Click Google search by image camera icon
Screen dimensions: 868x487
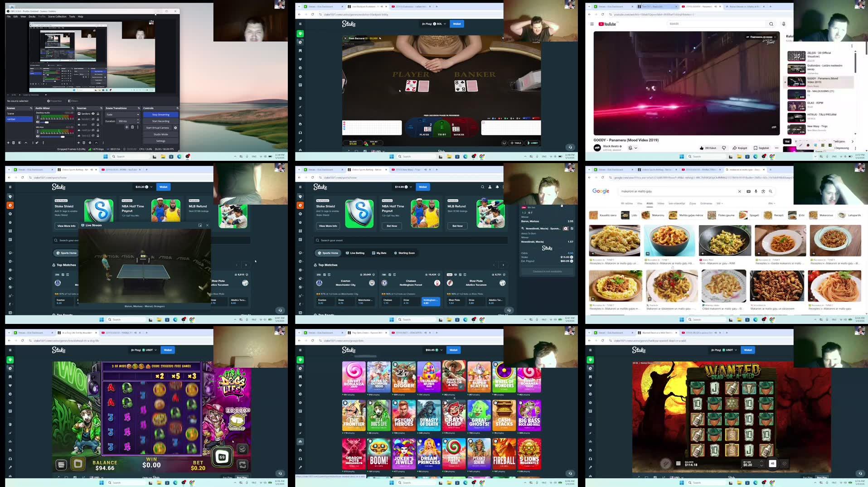763,191
